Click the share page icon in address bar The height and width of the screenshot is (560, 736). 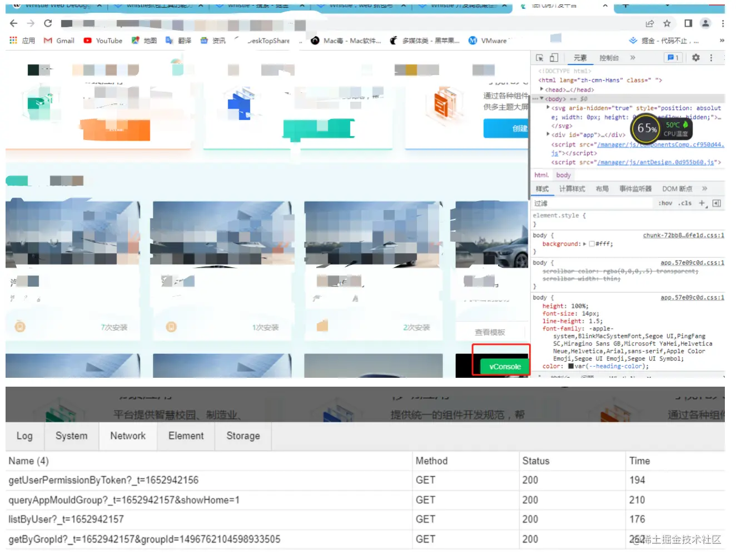coord(650,23)
